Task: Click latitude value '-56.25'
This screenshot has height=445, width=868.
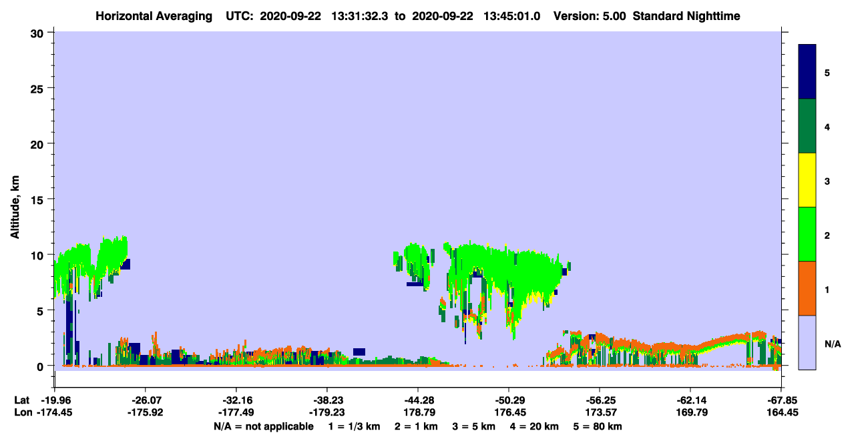Action: coord(600,400)
